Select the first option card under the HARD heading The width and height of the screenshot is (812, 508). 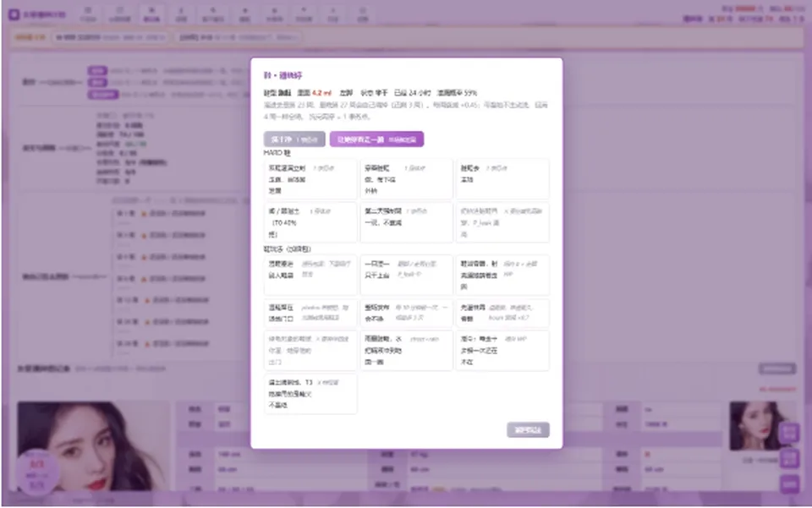click(x=310, y=179)
